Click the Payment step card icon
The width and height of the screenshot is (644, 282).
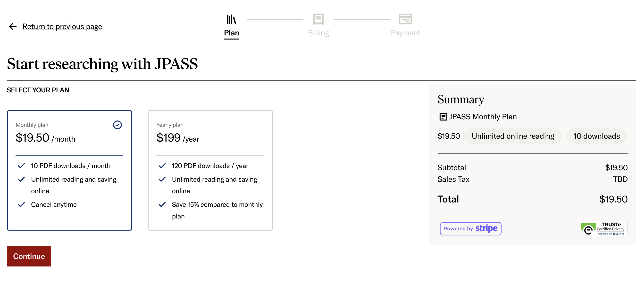(405, 19)
